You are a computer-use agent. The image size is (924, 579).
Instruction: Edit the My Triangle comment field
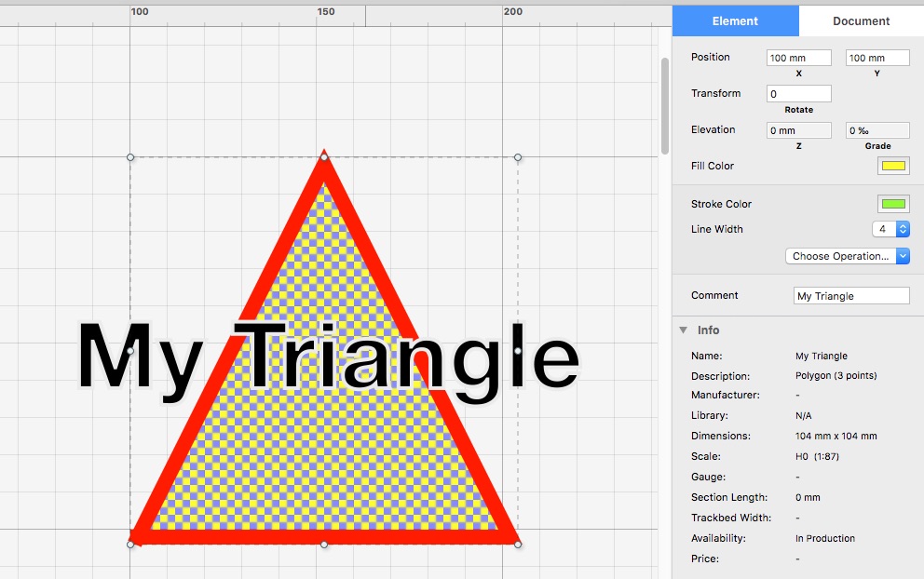850,295
